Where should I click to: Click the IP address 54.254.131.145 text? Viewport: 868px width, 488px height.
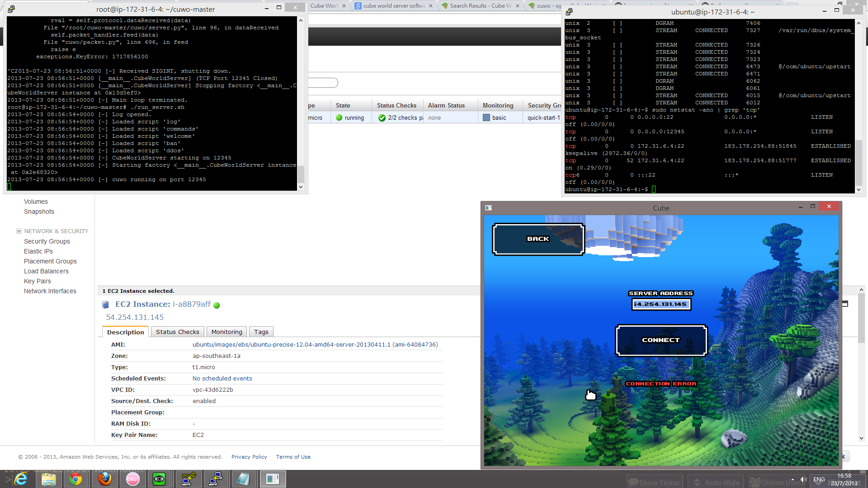135,317
